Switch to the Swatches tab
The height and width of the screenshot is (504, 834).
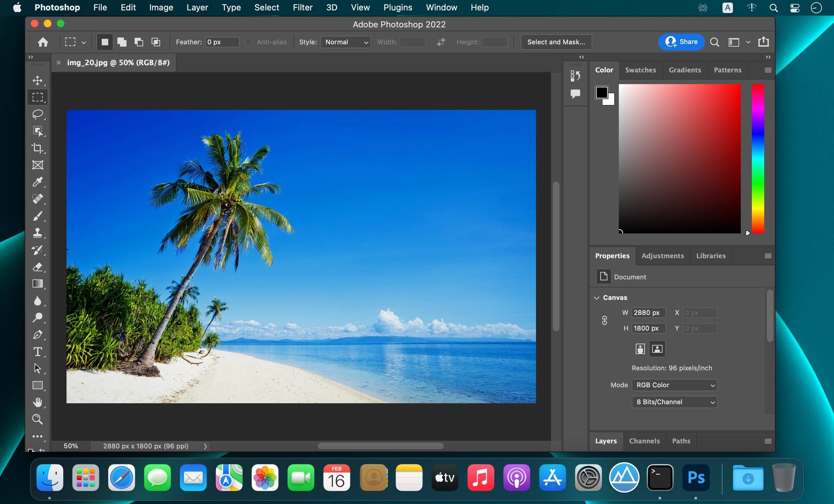coord(640,70)
